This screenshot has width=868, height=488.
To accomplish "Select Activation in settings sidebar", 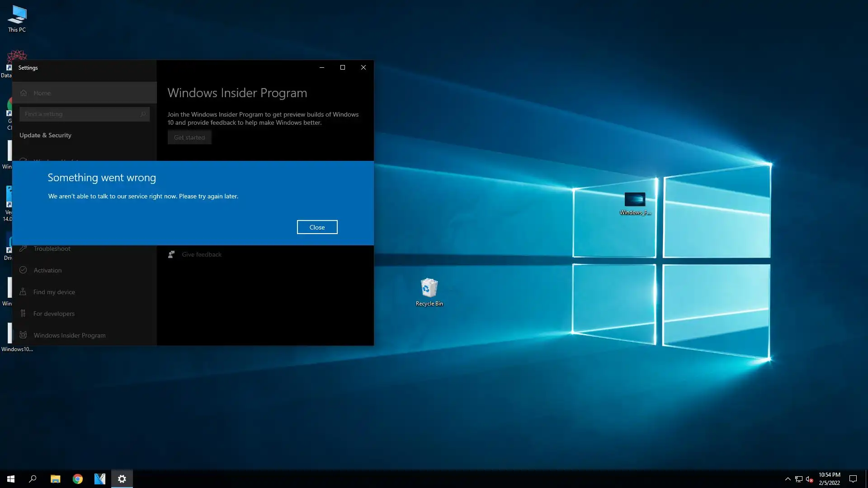I will 47,270.
